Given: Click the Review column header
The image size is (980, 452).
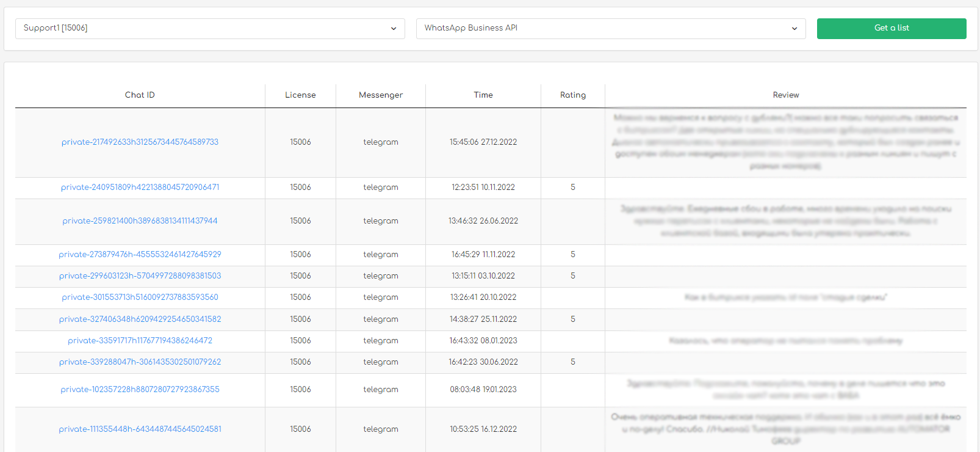Looking at the screenshot, I should point(785,95).
